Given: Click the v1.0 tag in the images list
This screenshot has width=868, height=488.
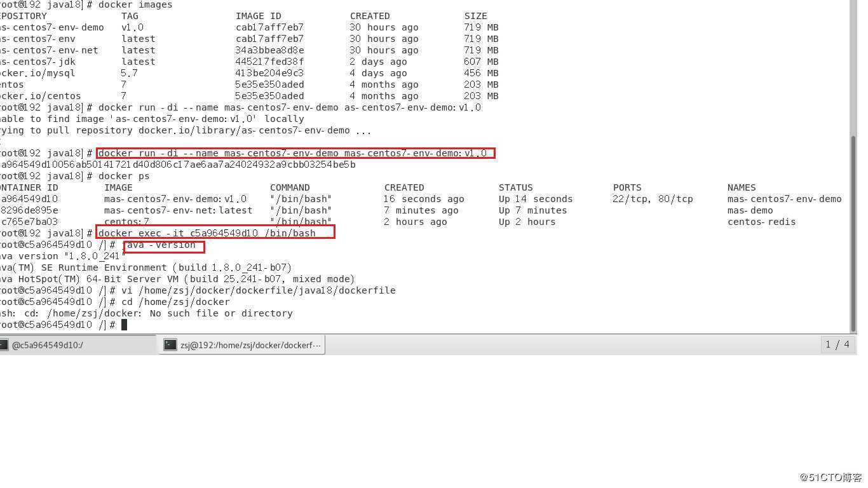Looking at the screenshot, I should [x=132, y=27].
